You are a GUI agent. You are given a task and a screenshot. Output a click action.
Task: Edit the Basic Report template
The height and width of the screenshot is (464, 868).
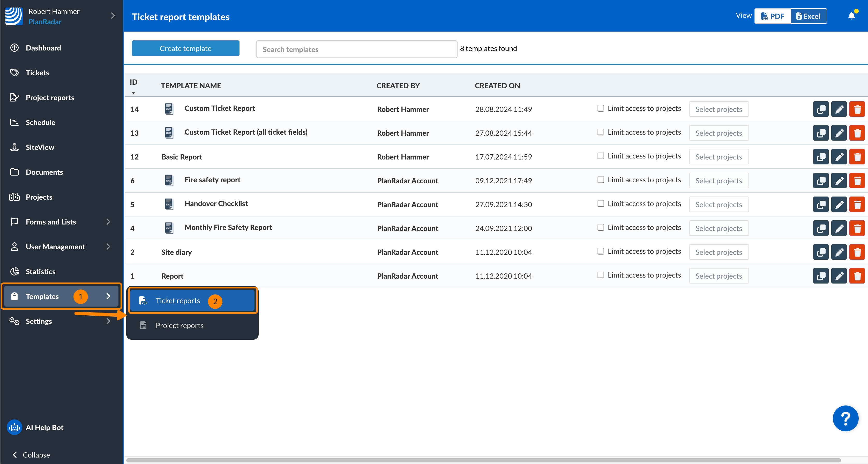tap(839, 157)
